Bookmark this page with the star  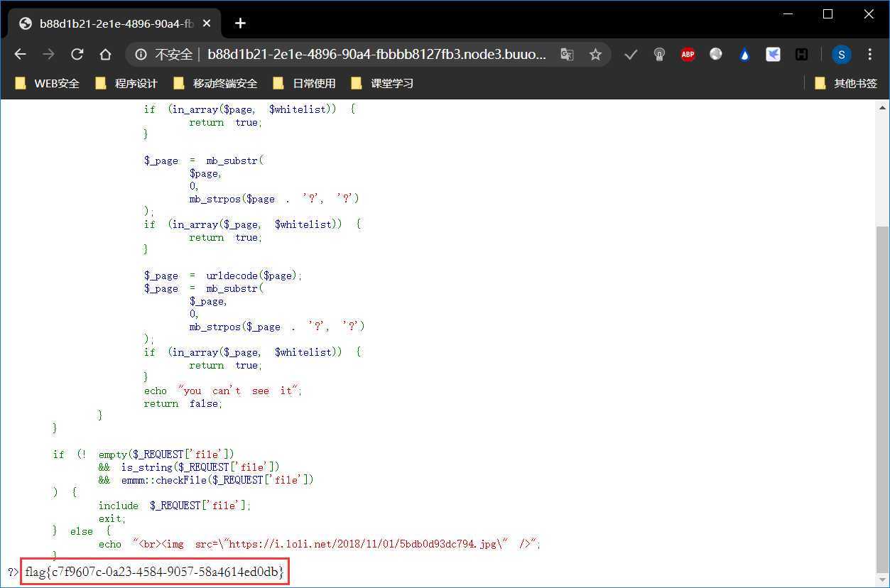[x=595, y=55]
